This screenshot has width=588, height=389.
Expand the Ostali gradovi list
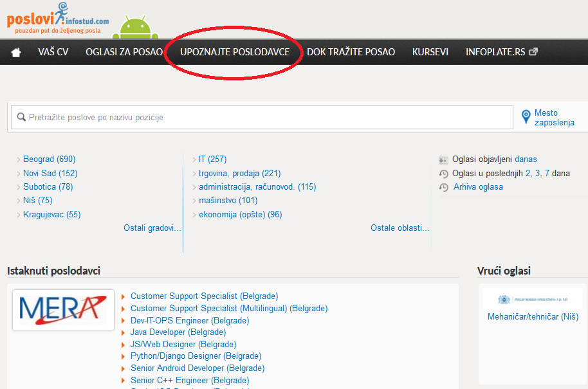(x=152, y=228)
